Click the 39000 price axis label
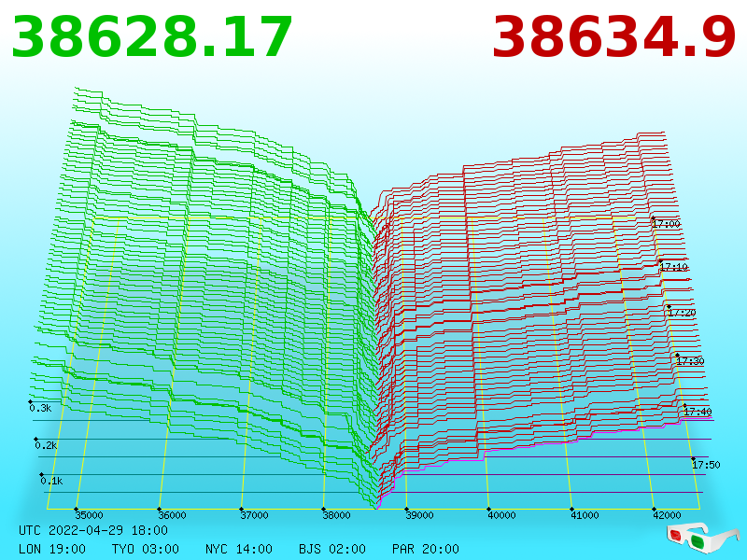The width and height of the screenshot is (747, 560). click(419, 515)
